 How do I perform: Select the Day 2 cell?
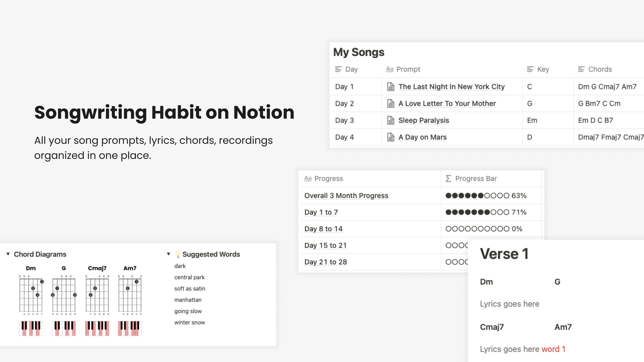point(356,103)
